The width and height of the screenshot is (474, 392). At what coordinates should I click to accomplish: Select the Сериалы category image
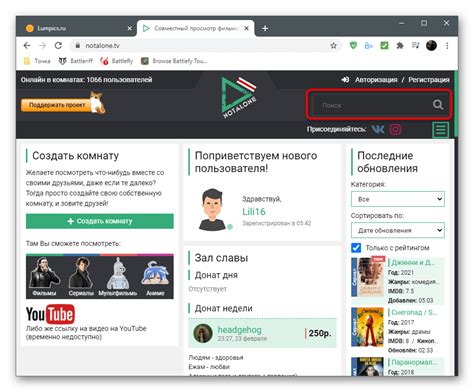click(81, 277)
